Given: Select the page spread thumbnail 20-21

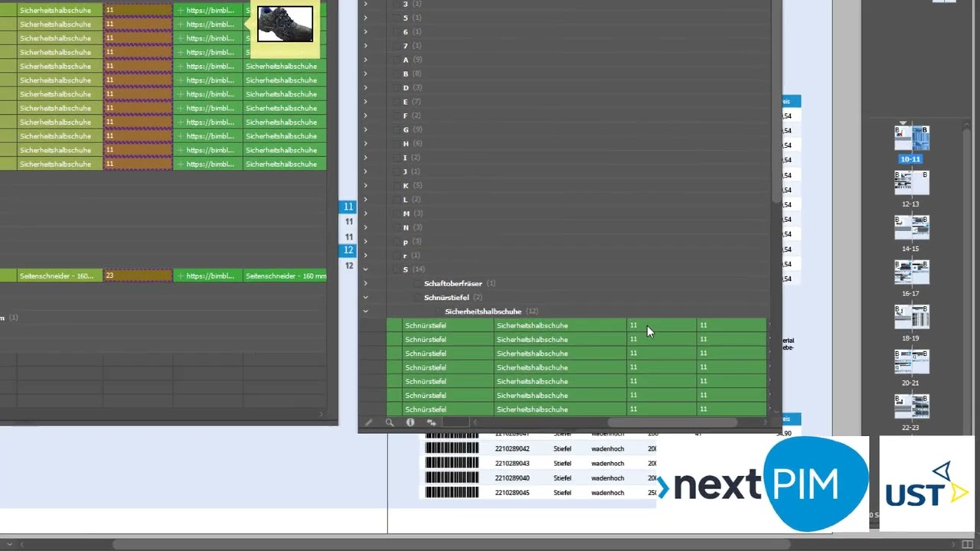Looking at the screenshot, I should coord(911,363).
